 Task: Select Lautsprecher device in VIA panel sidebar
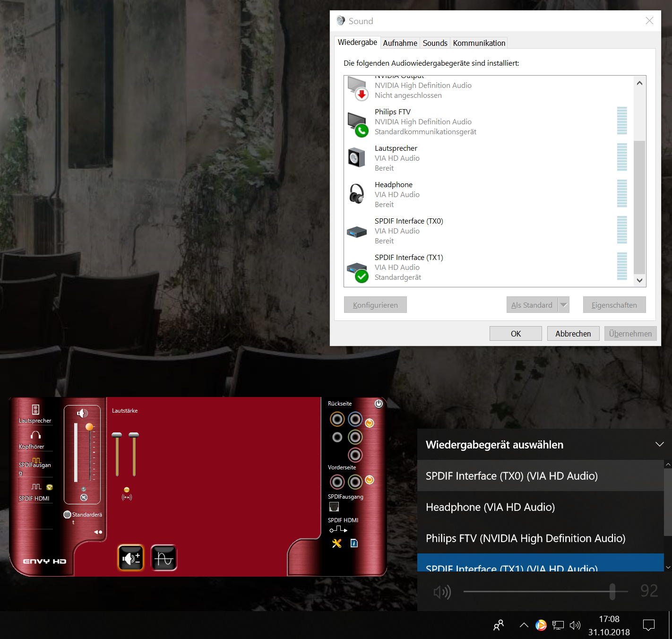point(35,414)
